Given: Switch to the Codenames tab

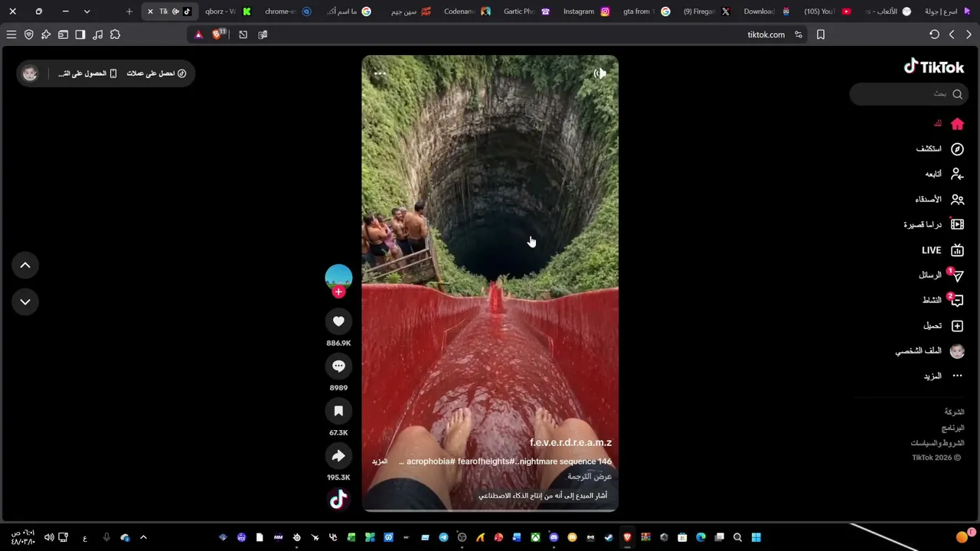Looking at the screenshot, I should [x=467, y=11].
